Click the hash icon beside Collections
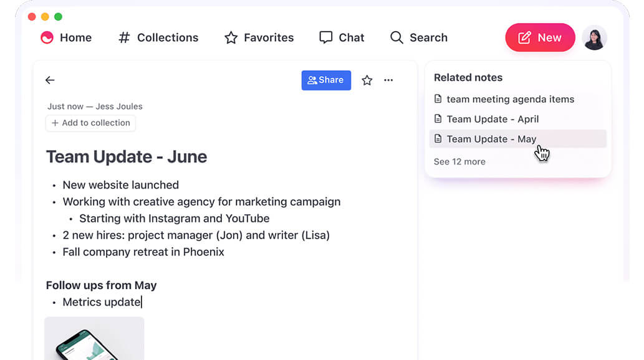Viewport: 644px width, 360px height. pos(124,37)
